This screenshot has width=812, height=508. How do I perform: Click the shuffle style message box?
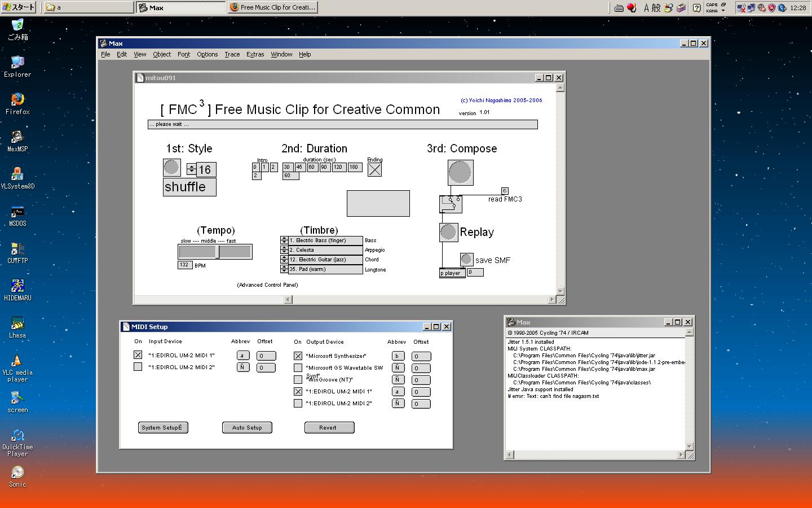coord(189,187)
